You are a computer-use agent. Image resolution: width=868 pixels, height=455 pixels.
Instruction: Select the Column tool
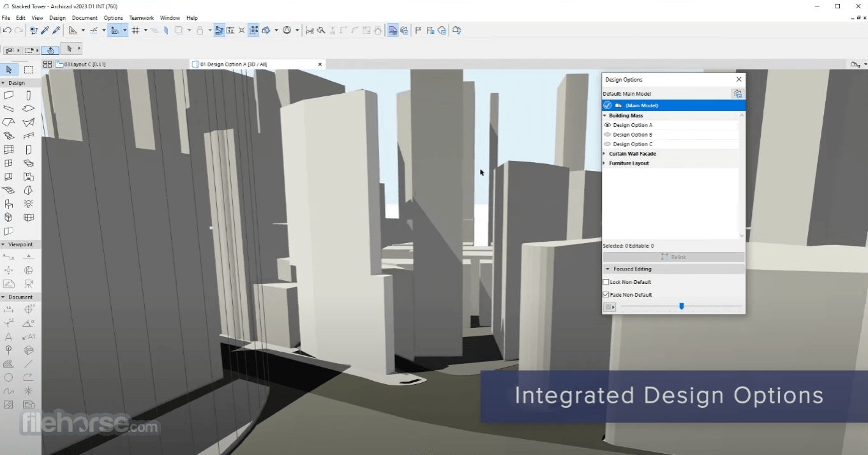pyautogui.click(x=29, y=95)
